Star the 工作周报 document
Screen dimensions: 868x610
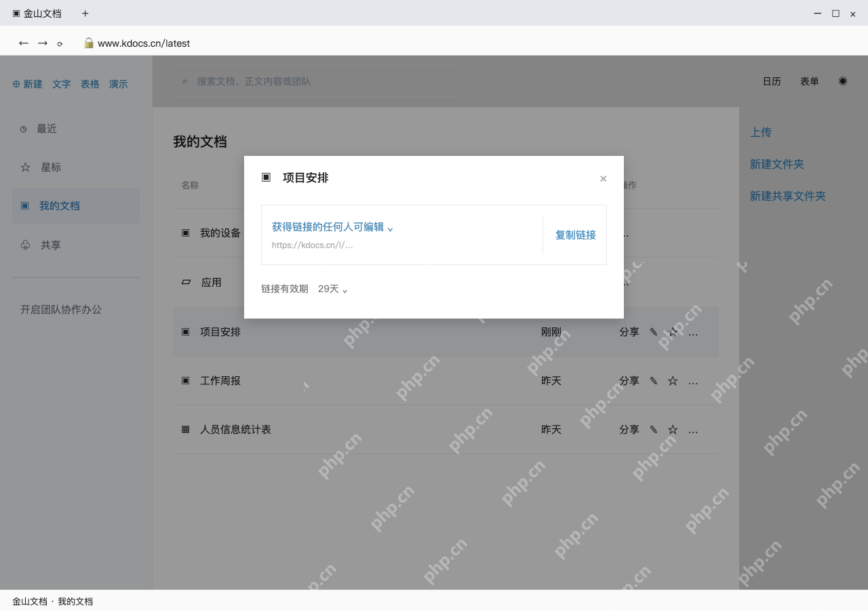pos(673,381)
